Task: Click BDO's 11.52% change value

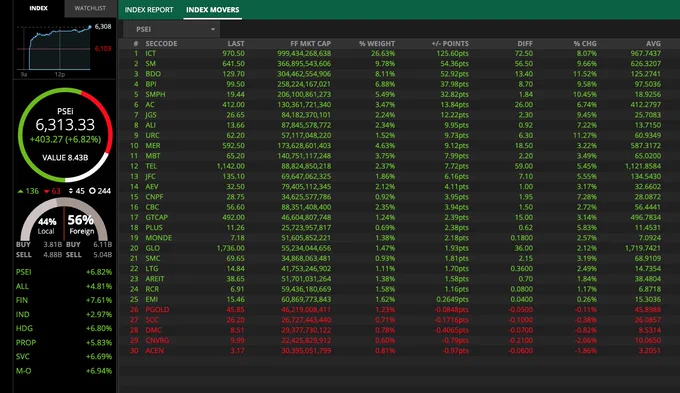Action: pyautogui.click(x=585, y=74)
